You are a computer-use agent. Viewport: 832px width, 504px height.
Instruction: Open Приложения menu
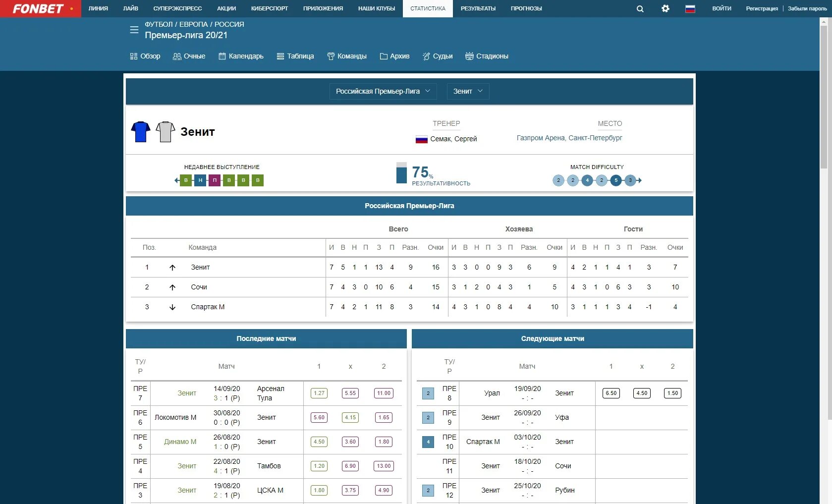coord(323,8)
